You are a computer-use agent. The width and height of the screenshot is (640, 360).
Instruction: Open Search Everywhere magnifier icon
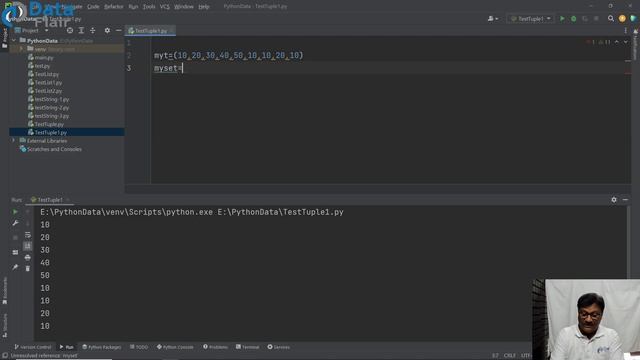click(611, 18)
